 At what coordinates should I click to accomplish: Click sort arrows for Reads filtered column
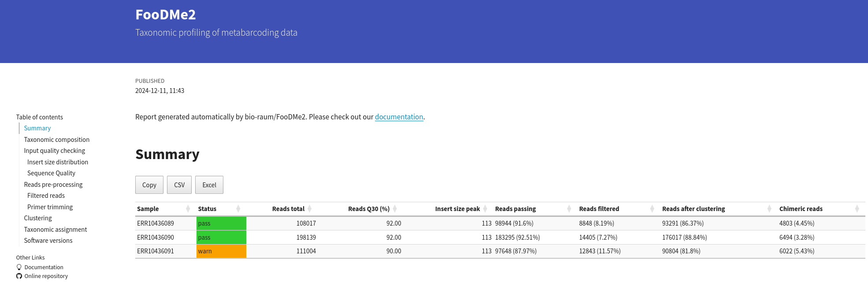pyautogui.click(x=652, y=209)
